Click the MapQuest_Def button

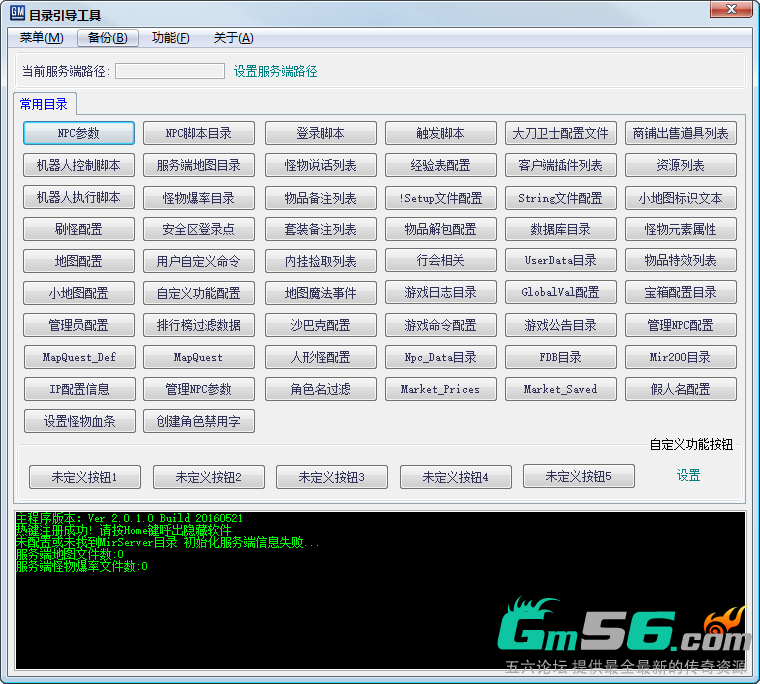pyautogui.click(x=79, y=357)
